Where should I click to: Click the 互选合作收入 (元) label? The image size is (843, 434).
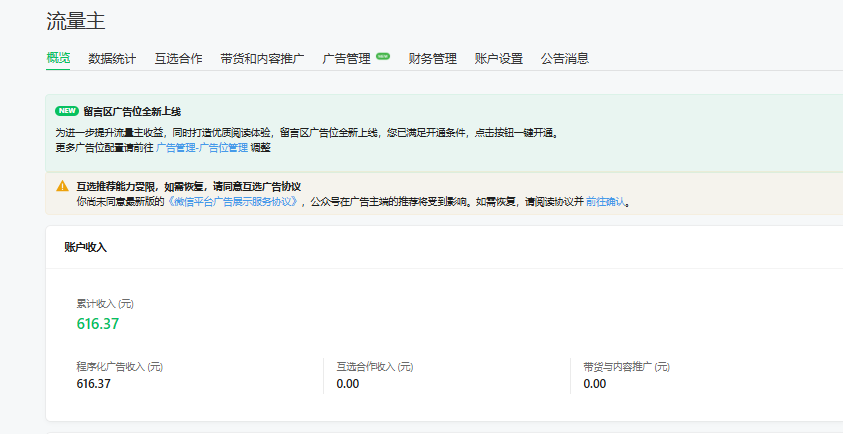[374, 367]
